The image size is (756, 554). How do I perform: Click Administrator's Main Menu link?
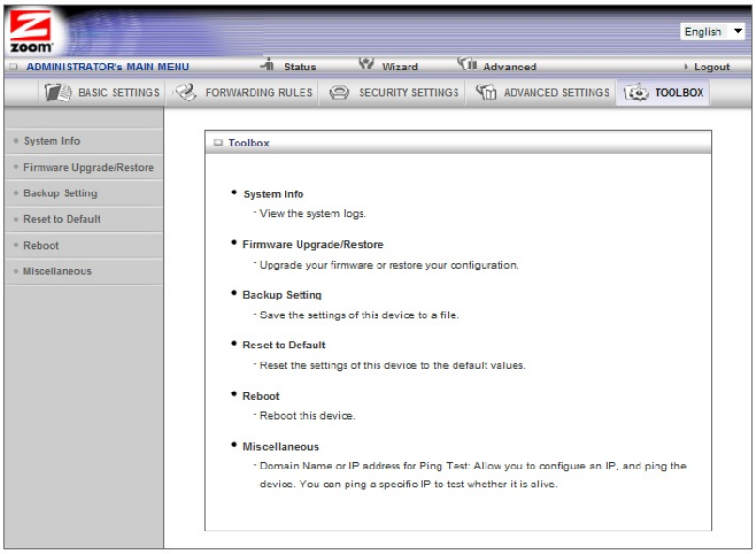click(107, 67)
